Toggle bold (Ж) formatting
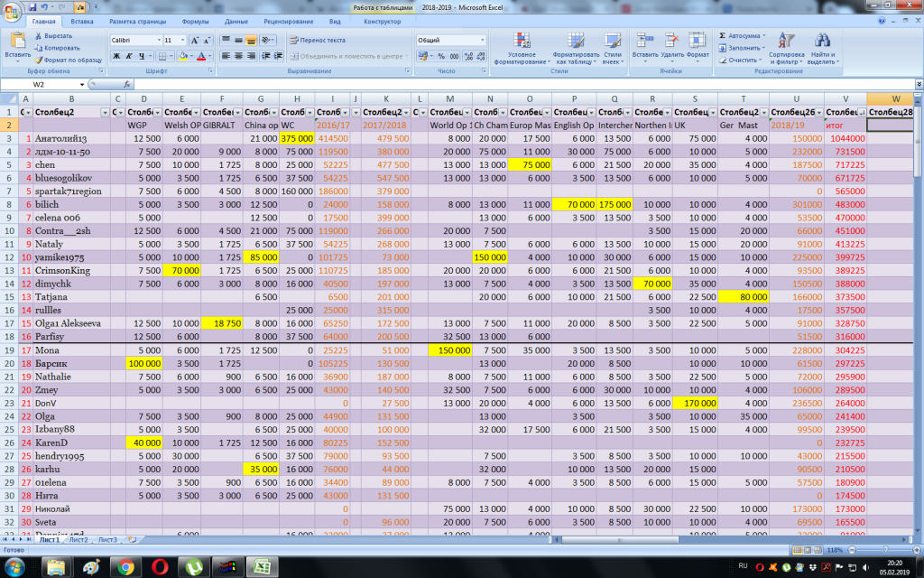Viewport: 924px width, 578px height. [116, 56]
